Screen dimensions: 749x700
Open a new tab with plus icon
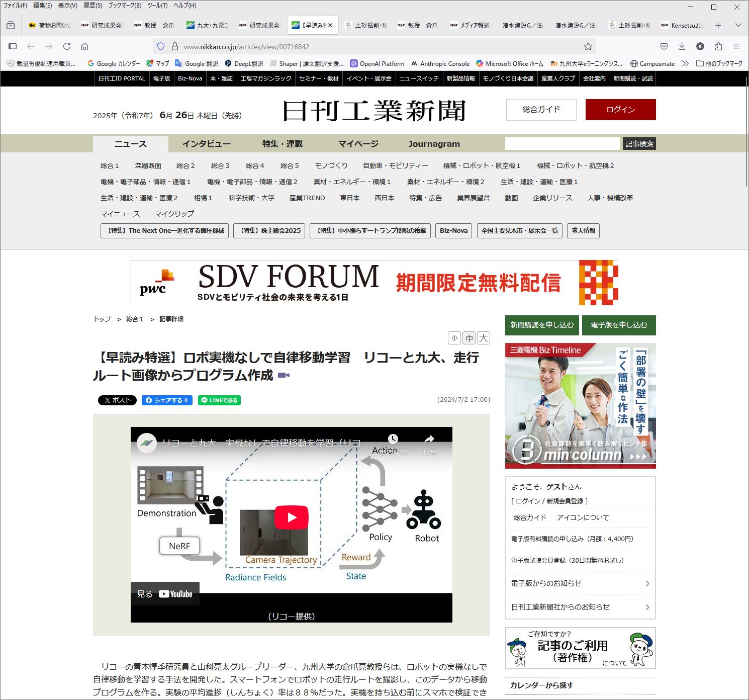click(718, 25)
